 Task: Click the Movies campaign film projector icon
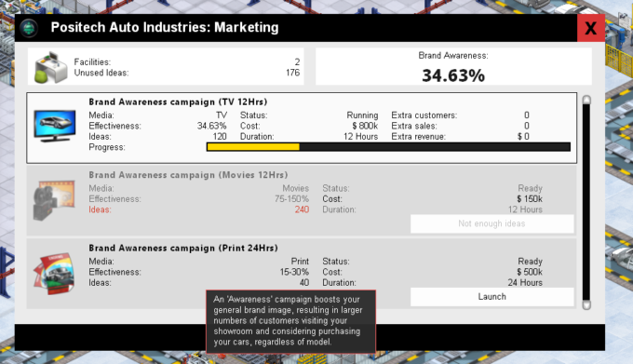tap(54, 200)
